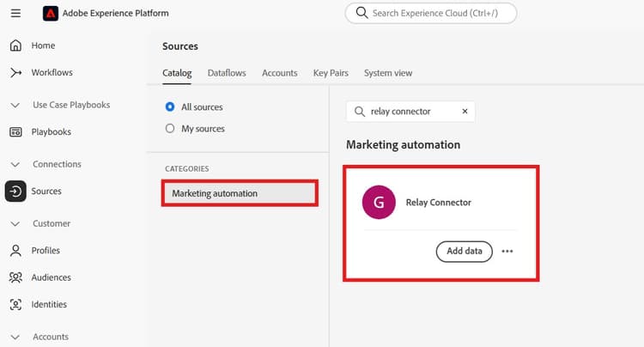Select the My sources radio button

[x=169, y=129]
